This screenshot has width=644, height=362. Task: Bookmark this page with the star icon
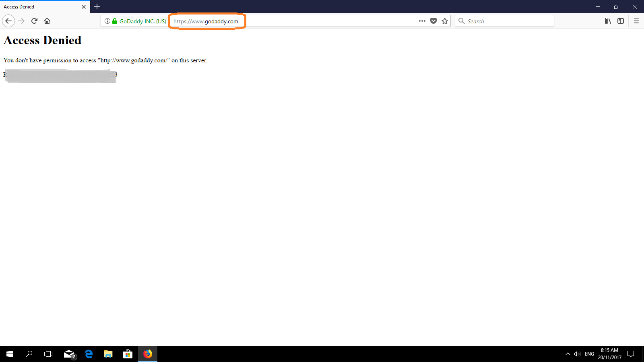pos(444,21)
